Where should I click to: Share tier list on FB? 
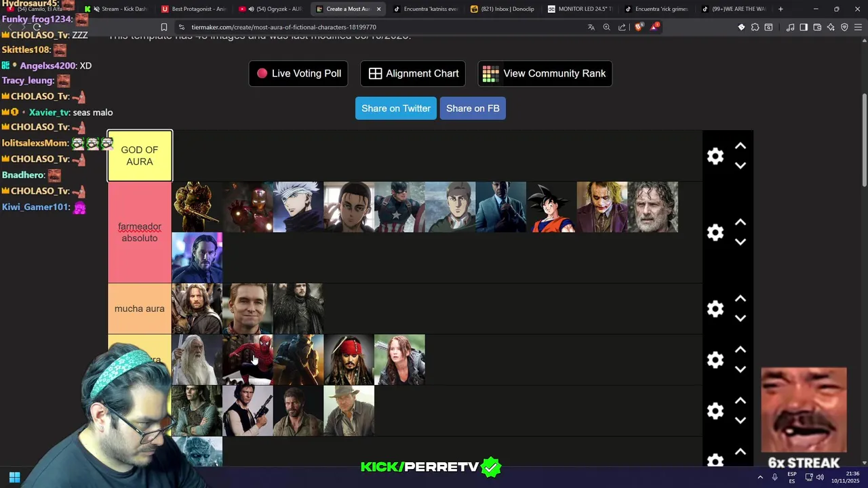pyautogui.click(x=473, y=108)
